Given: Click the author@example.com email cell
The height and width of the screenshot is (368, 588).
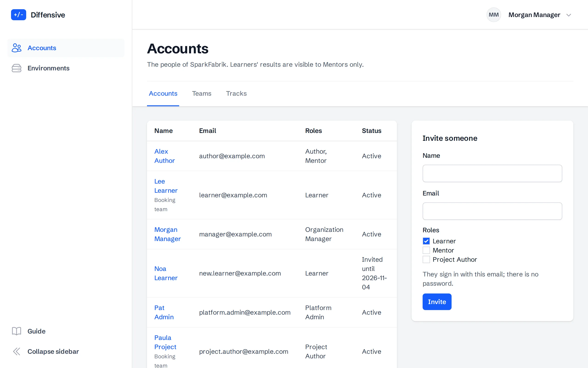Looking at the screenshot, I should tap(232, 156).
